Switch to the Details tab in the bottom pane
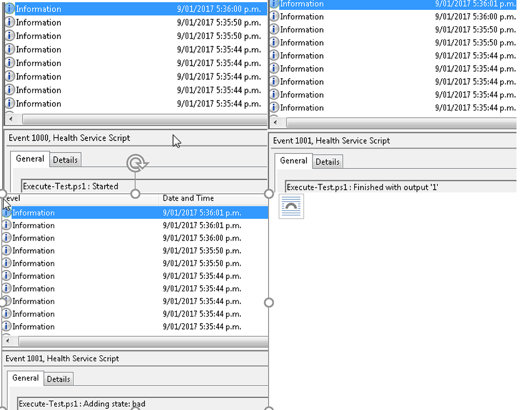Screen dimensions: 532x410 [x=59, y=379]
